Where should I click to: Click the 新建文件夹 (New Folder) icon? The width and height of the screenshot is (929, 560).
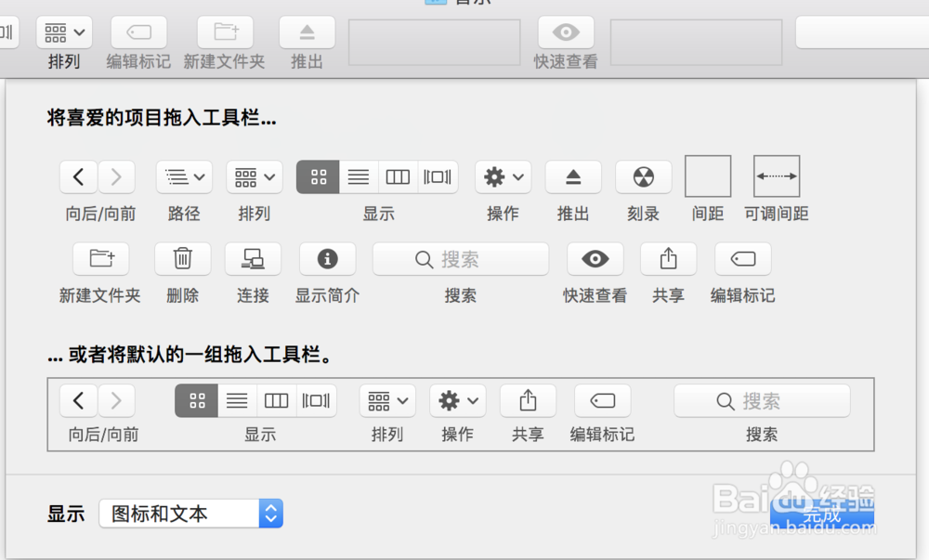coord(100,259)
